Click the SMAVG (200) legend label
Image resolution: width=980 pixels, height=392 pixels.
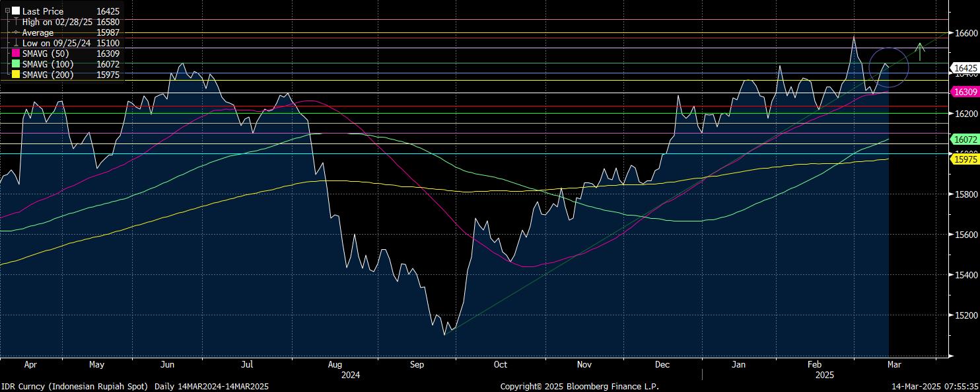pos(48,75)
